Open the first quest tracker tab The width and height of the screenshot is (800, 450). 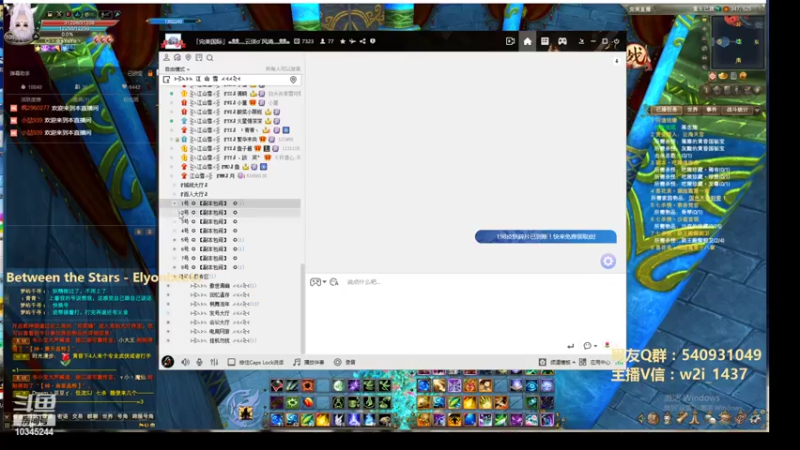[x=666, y=110]
